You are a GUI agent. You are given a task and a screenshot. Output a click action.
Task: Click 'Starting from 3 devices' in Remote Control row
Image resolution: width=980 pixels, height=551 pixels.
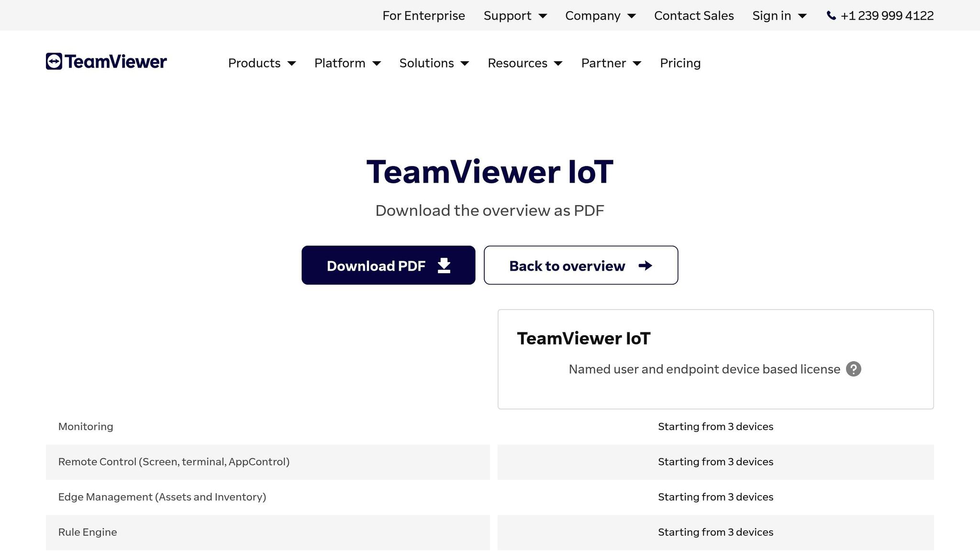715,462
